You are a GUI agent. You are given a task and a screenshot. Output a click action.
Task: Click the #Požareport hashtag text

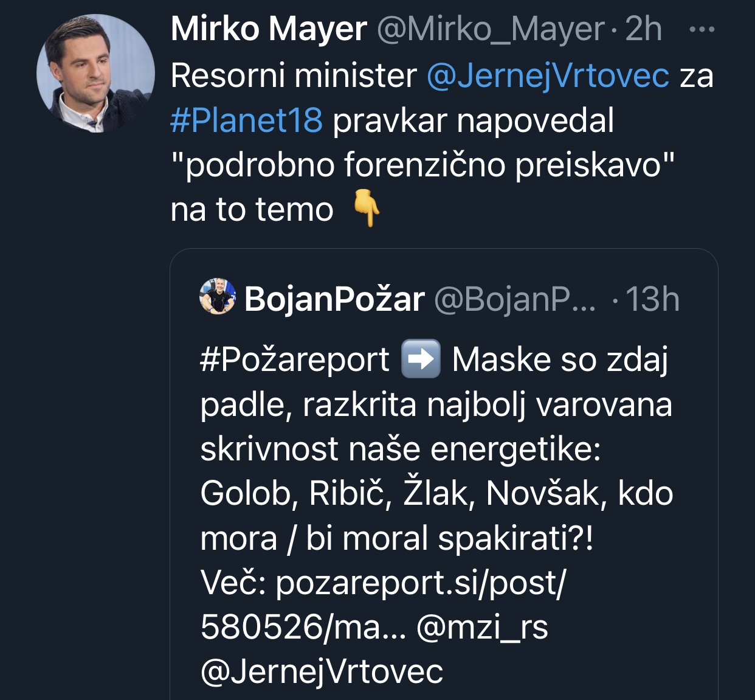coord(295,359)
